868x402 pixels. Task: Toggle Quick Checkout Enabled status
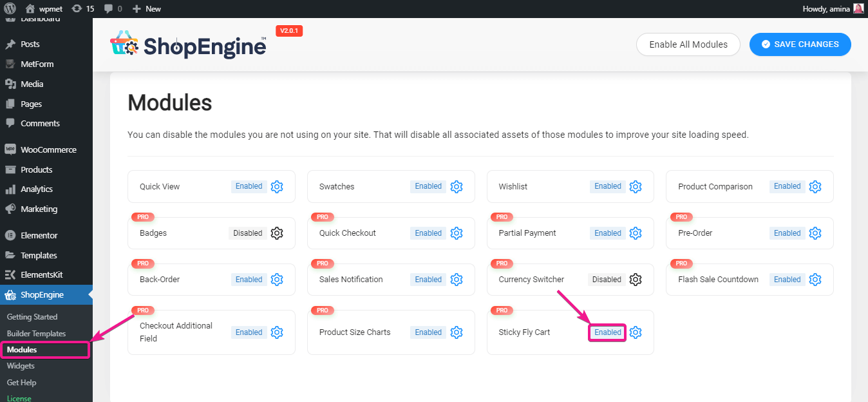[428, 233]
